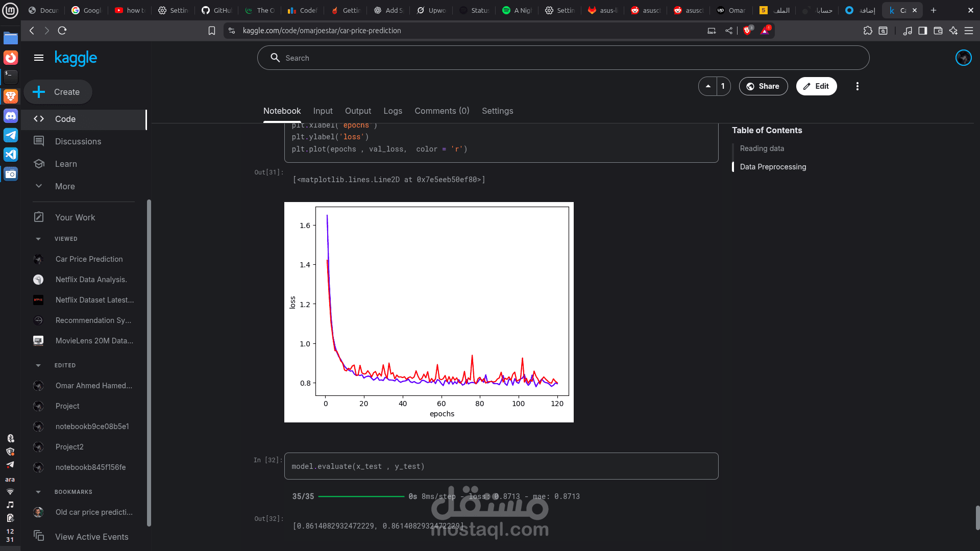
Task: Open Netflix Data Analysis notebook
Action: (x=91, y=280)
